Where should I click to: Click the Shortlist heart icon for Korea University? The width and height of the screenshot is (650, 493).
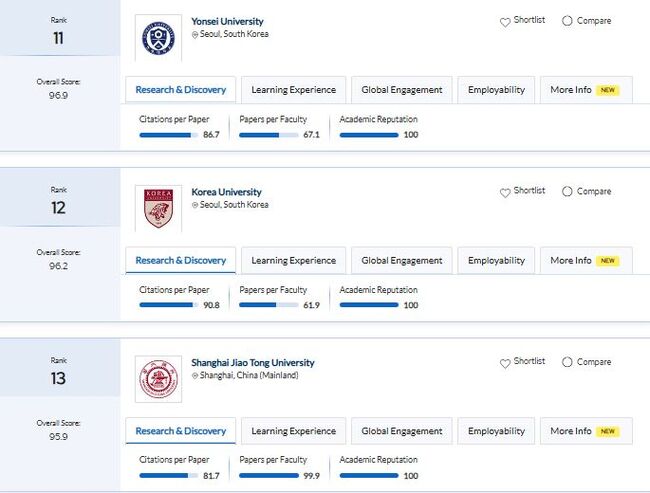(505, 192)
